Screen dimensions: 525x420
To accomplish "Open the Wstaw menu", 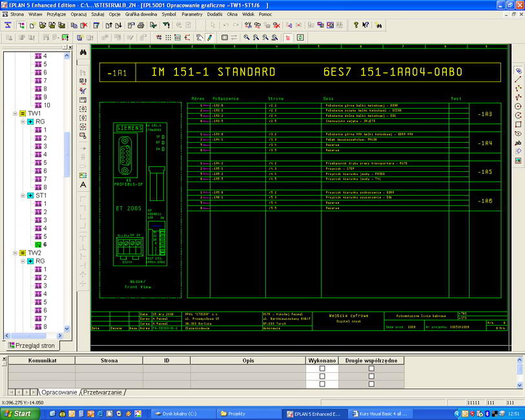I will 35,14.
